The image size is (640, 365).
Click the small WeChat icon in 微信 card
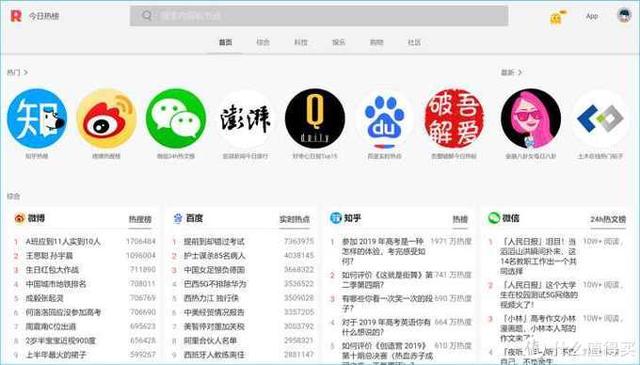coord(494,218)
